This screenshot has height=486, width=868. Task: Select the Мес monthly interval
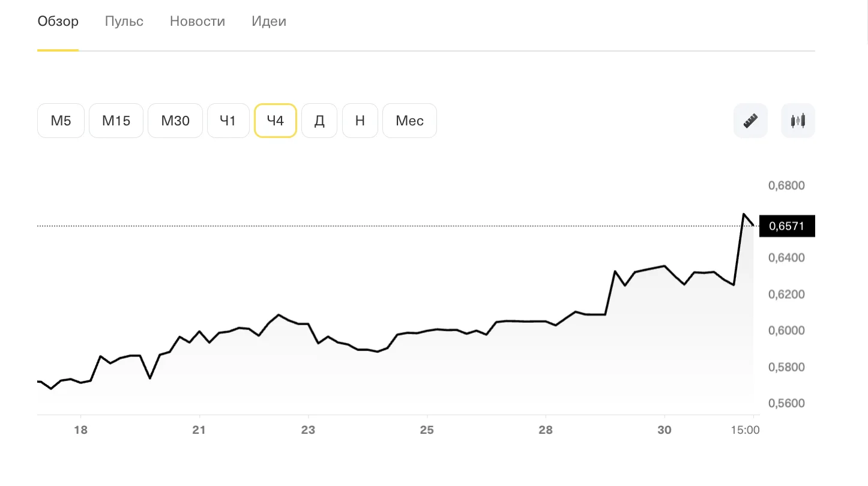409,121
